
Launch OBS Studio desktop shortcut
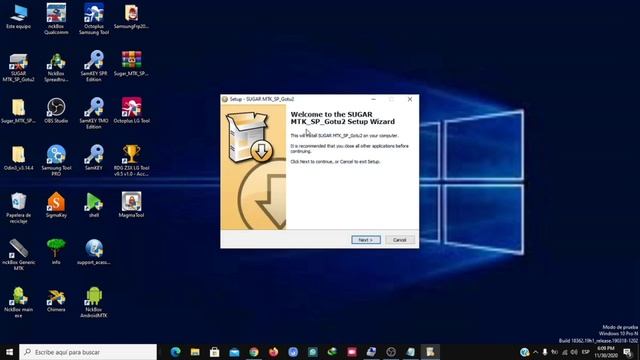click(56, 111)
